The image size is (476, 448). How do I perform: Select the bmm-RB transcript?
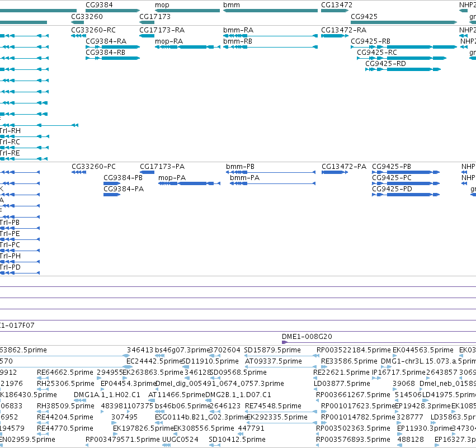point(270,47)
